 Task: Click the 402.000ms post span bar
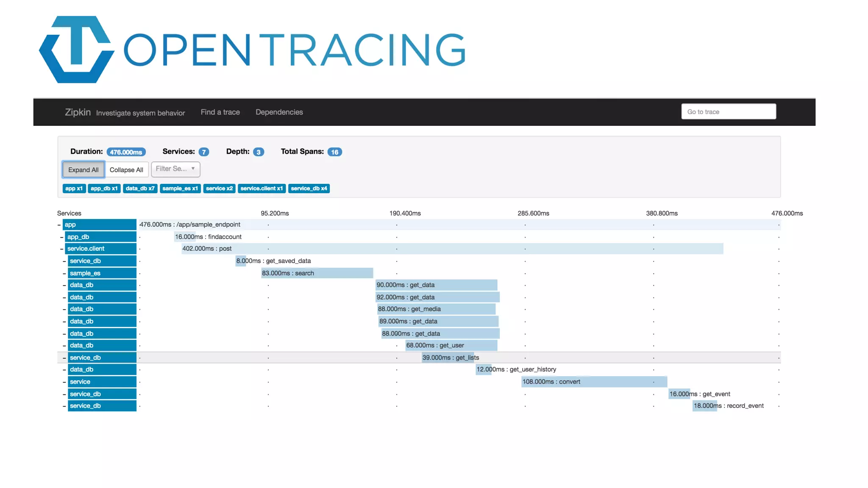point(452,249)
